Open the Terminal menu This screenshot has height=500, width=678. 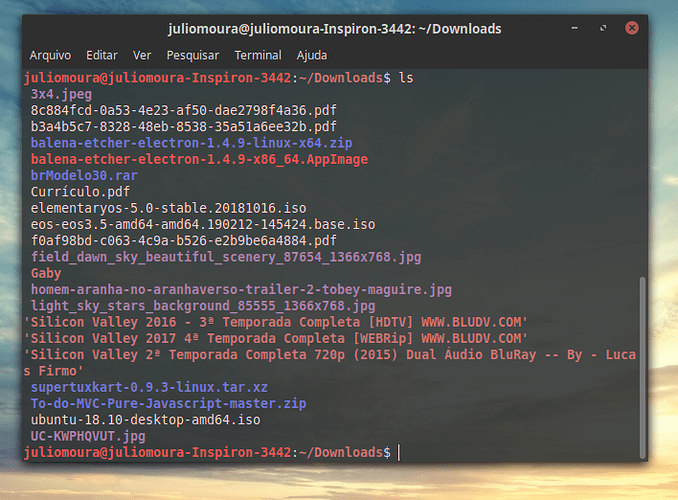tap(258, 55)
